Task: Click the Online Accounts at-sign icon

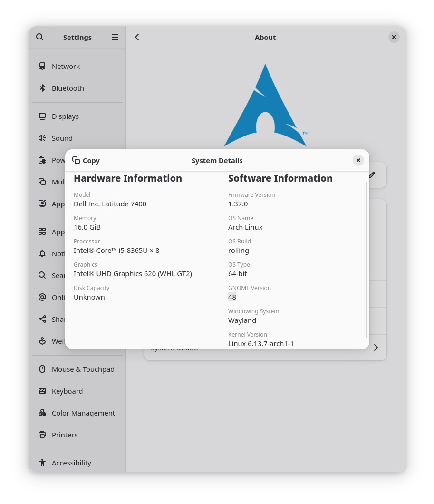Action: (x=42, y=297)
